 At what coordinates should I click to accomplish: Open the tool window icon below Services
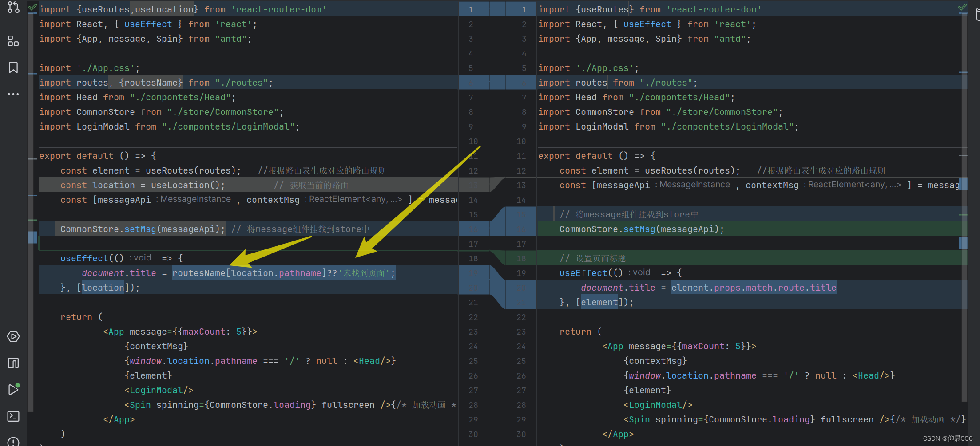point(13,363)
